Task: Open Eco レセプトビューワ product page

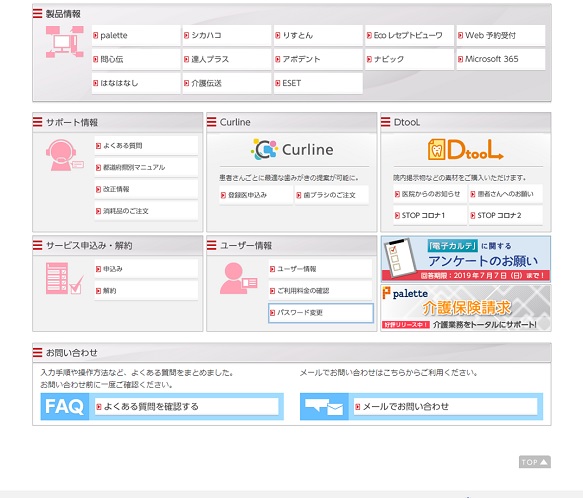Action: tap(409, 35)
